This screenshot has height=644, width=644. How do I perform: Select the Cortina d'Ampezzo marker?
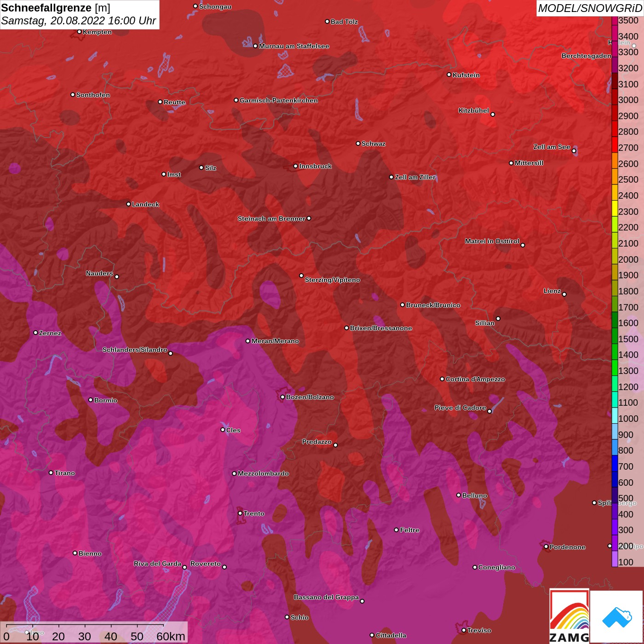click(x=442, y=379)
